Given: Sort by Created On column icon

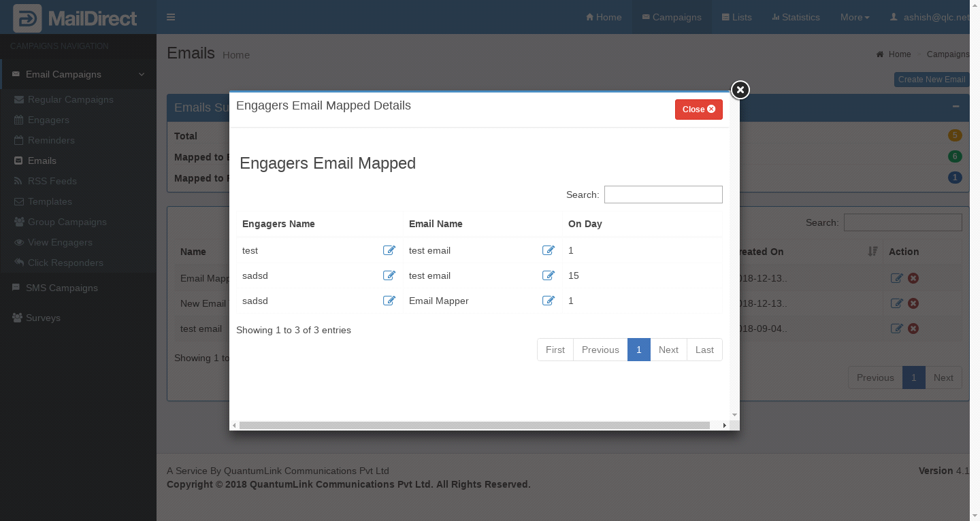Looking at the screenshot, I should tap(873, 252).
